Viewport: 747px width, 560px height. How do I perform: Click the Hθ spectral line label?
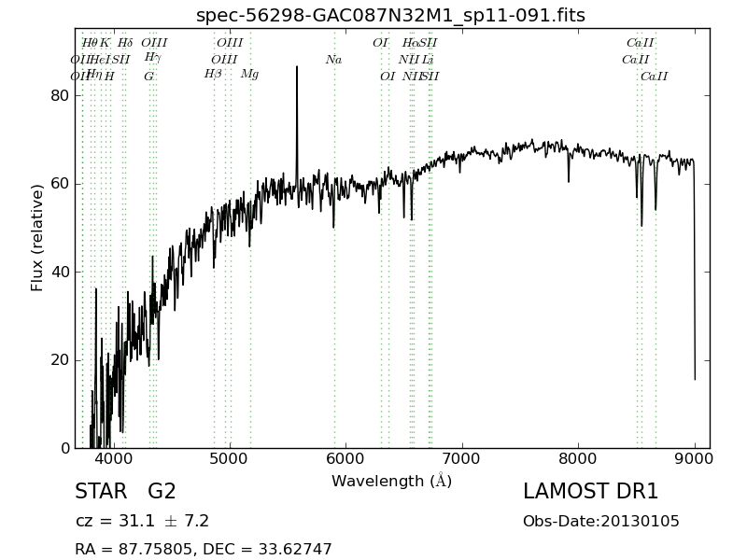[x=89, y=42]
